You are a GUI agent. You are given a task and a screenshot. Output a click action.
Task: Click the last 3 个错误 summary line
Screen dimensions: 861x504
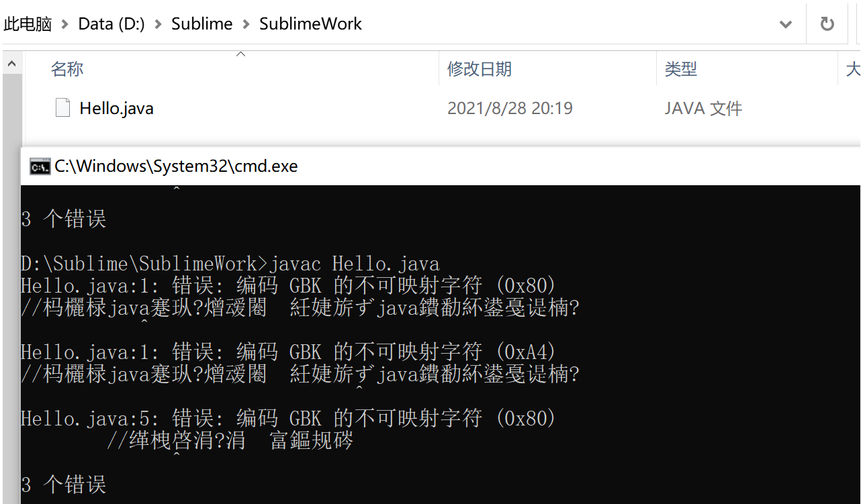64,485
